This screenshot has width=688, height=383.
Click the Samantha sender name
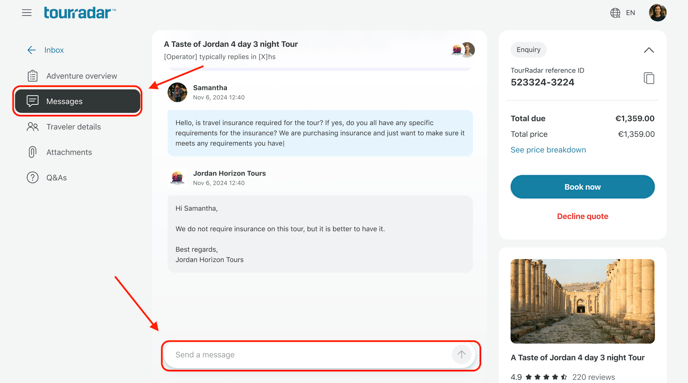pyautogui.click(x=210, y=88)
